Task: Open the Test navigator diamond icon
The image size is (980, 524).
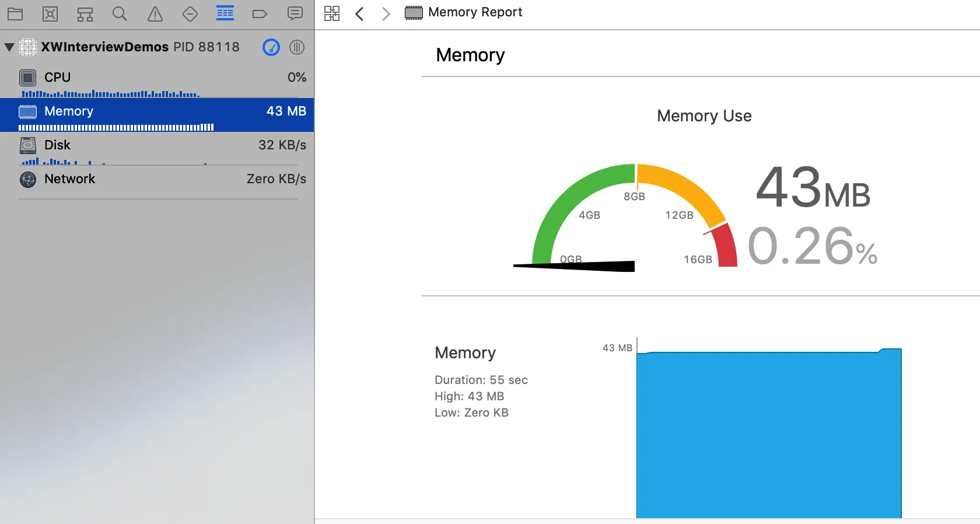Action: click(190, 13)
